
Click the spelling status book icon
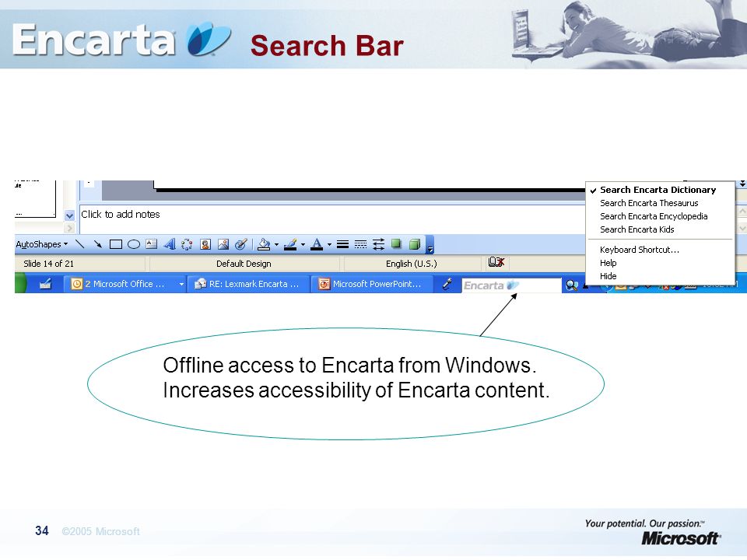coord(496,262)
